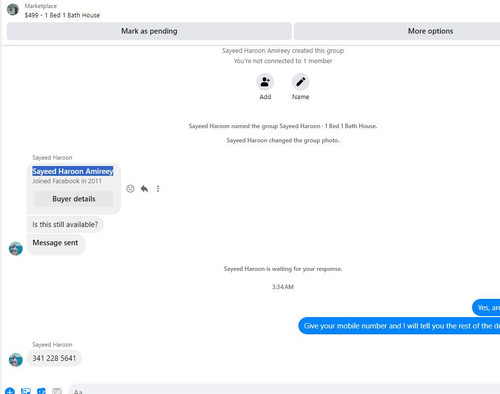Open Buyer details for Sayeed Haroon
This screenshot has width=500, height=394.
click(74, 199)
